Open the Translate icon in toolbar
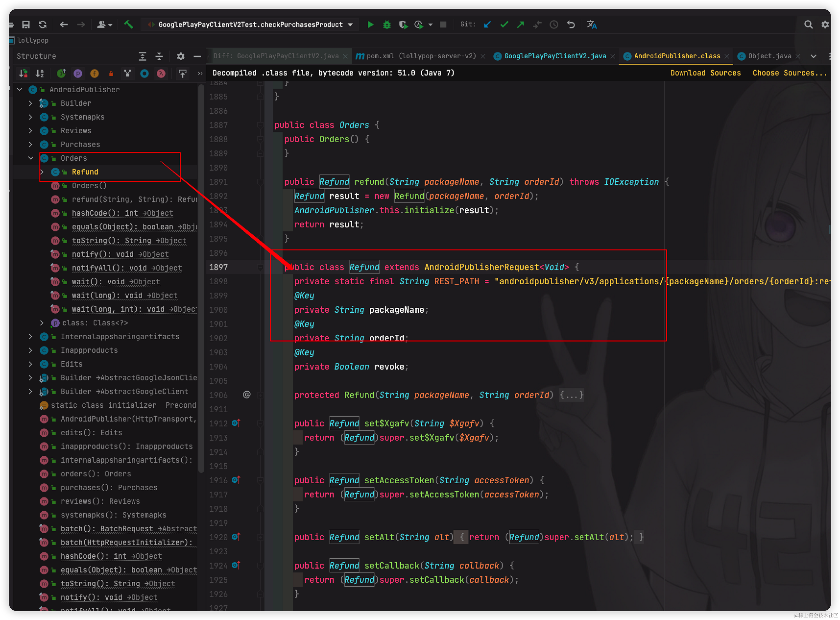 [592, 25]
